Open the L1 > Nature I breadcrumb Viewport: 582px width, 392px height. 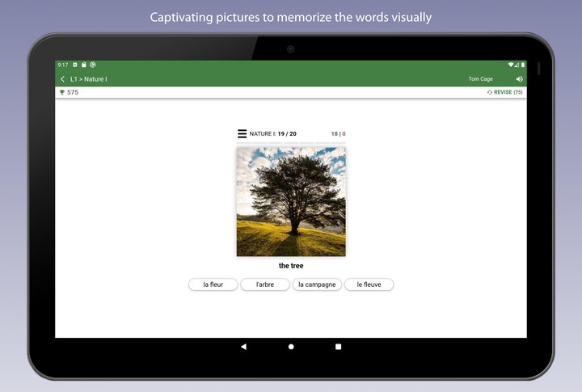tap(88, 79)
